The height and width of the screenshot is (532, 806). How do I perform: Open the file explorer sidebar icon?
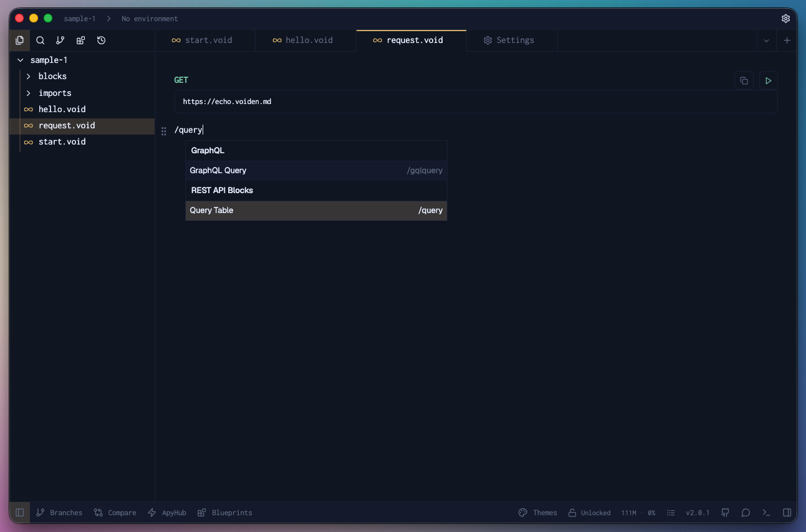click(x=20, y=40)
